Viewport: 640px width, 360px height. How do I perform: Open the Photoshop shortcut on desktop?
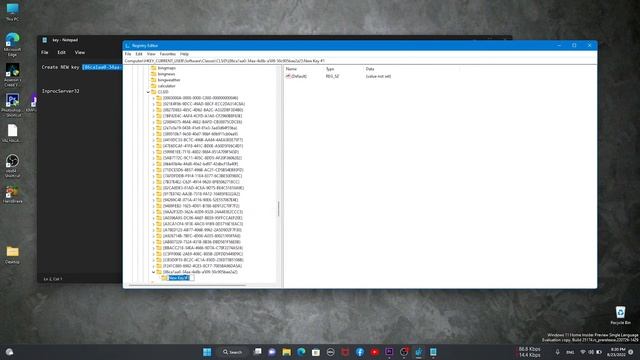(12, 104)
